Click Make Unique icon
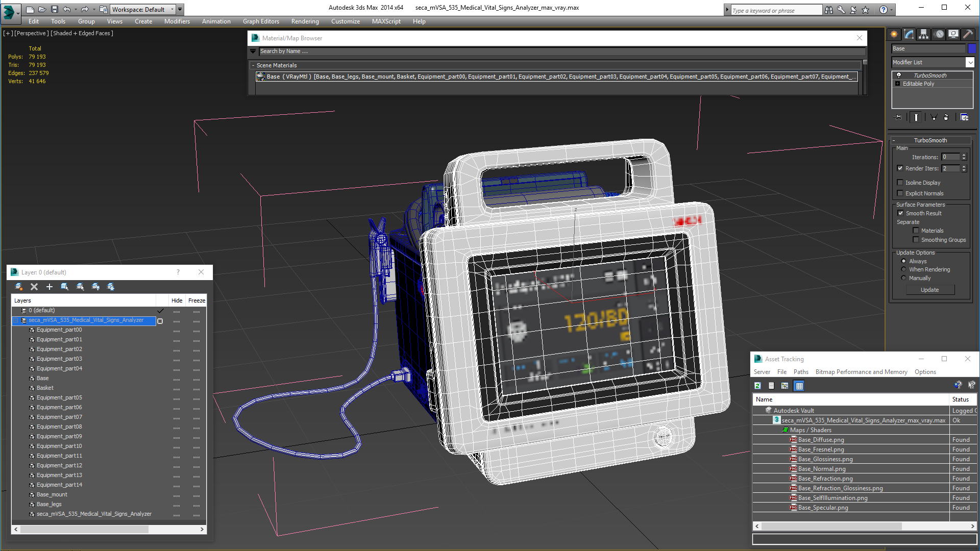The height and width of the screenshot is (551, 980). 934,117
